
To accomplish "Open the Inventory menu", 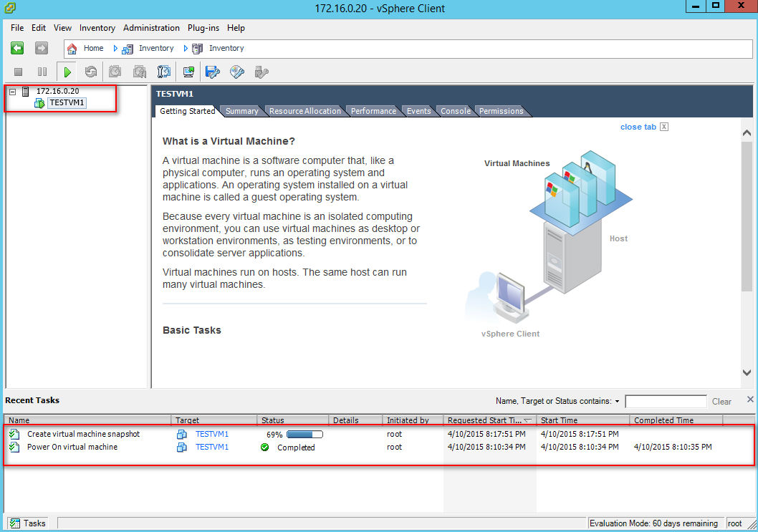I will (x=97, y=28).
